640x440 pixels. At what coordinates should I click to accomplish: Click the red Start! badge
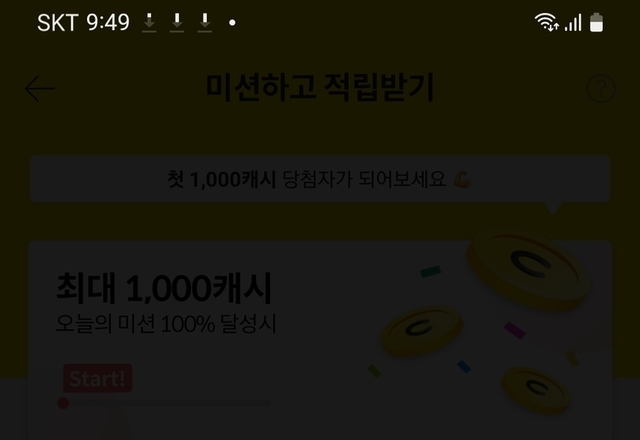98,378
